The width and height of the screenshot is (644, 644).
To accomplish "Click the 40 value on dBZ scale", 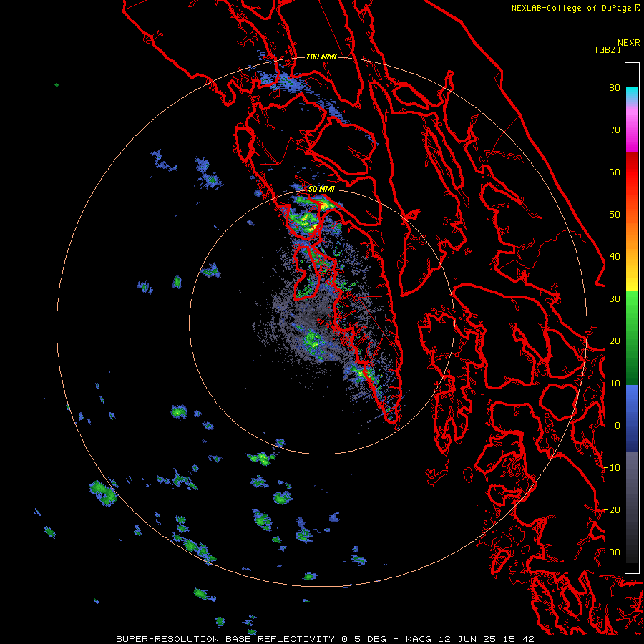I will coord(615,256).
